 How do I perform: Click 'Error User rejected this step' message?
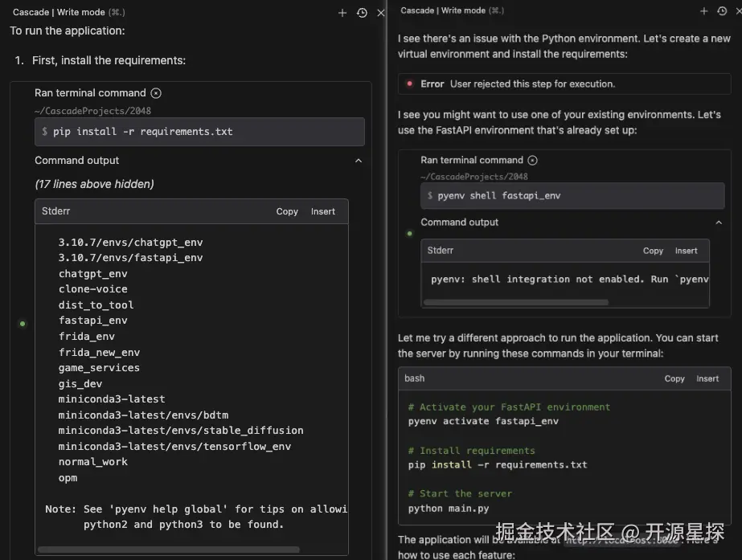[564, 84]
